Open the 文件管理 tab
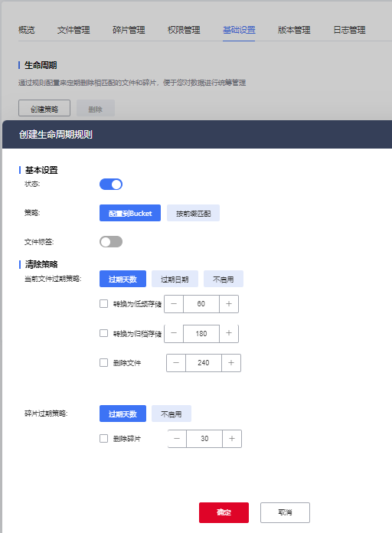Screen dimensions: 392x533 coord(73,30)
